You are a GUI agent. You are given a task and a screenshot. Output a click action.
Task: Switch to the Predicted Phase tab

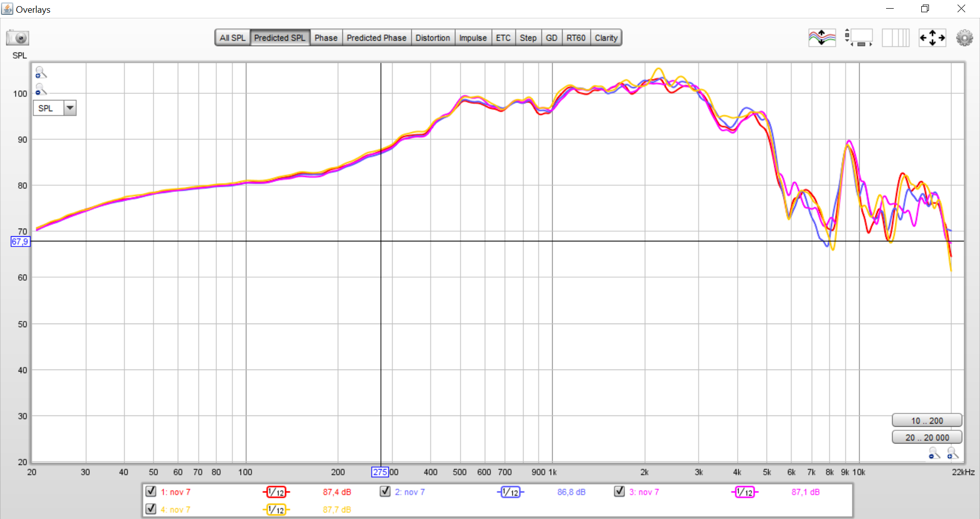(377, 38)
